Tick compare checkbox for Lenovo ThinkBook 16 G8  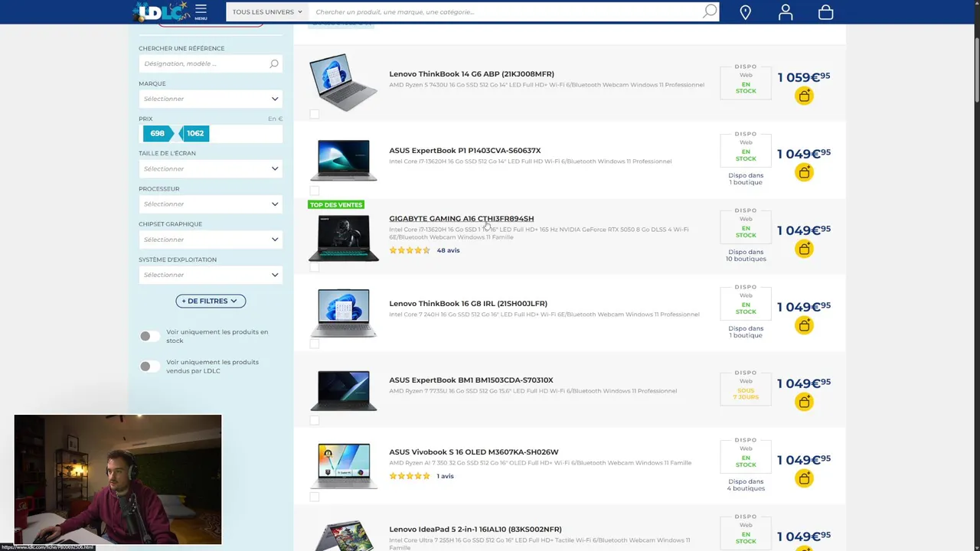pyautogui.click(x=314, y=344)
